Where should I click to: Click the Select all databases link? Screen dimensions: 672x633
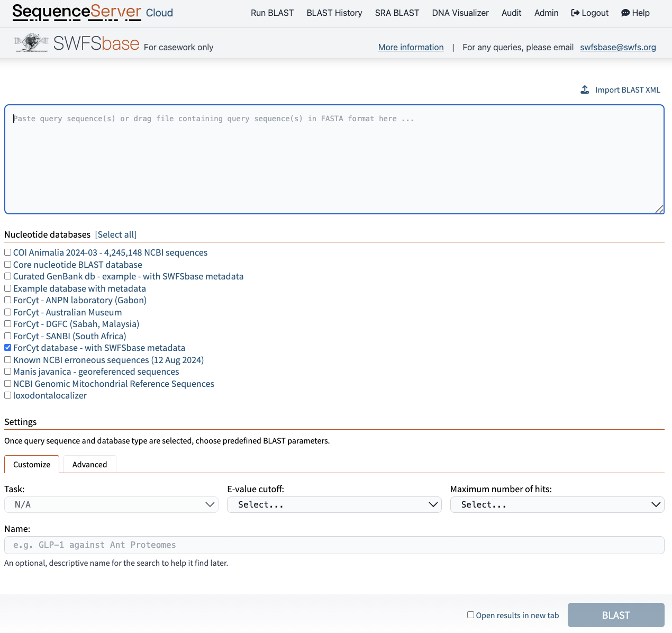pos(115,234)
